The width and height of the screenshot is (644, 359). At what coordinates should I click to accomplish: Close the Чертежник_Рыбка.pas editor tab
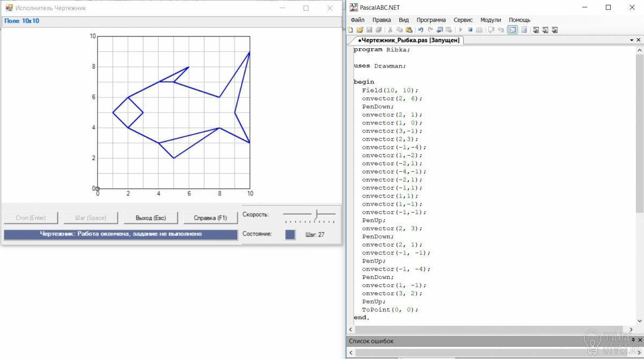(639, 40)
